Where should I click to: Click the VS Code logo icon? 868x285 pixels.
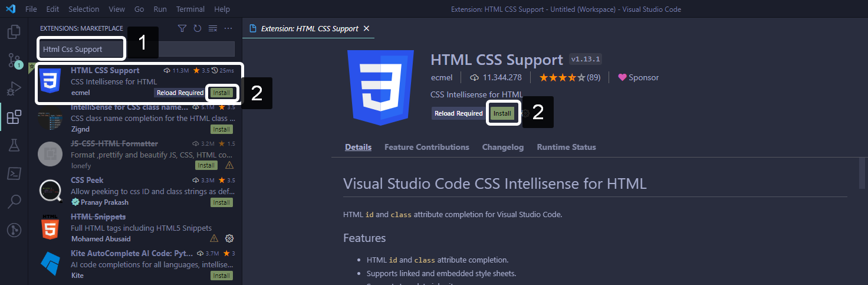click(x=10, y=9)
